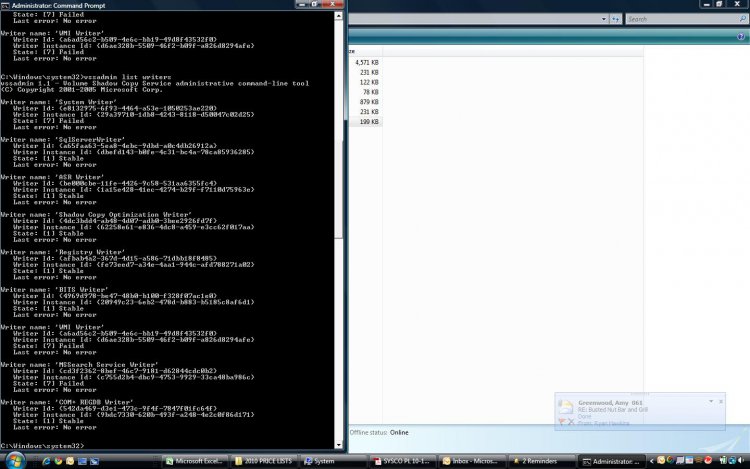The height and width of the screenshot is (469, 750).
Task: Delete message in Outlook notification popup
Action: tap(571, 422)
